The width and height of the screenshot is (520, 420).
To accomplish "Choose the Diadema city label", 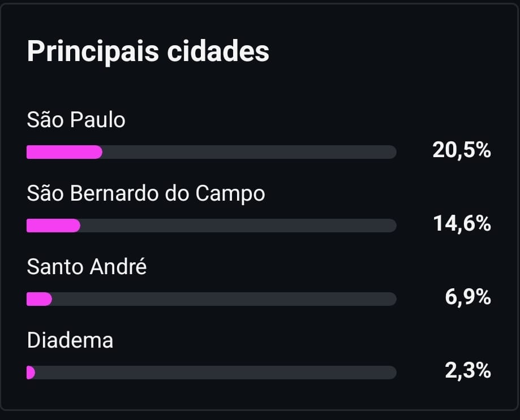I will pyautogui.click(x=70, y=340).
